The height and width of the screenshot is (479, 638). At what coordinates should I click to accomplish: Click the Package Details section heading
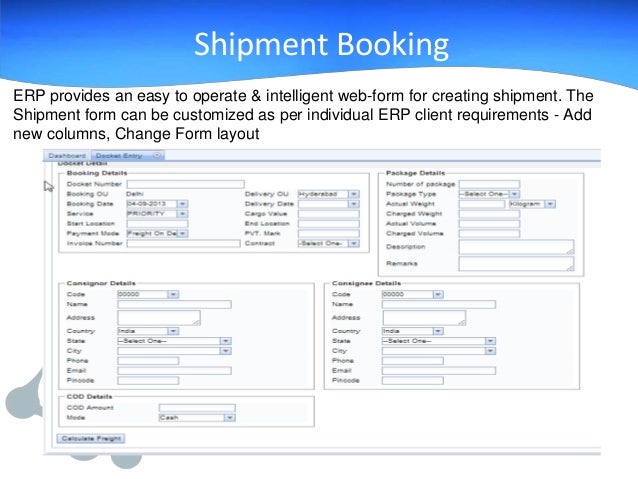415,173
